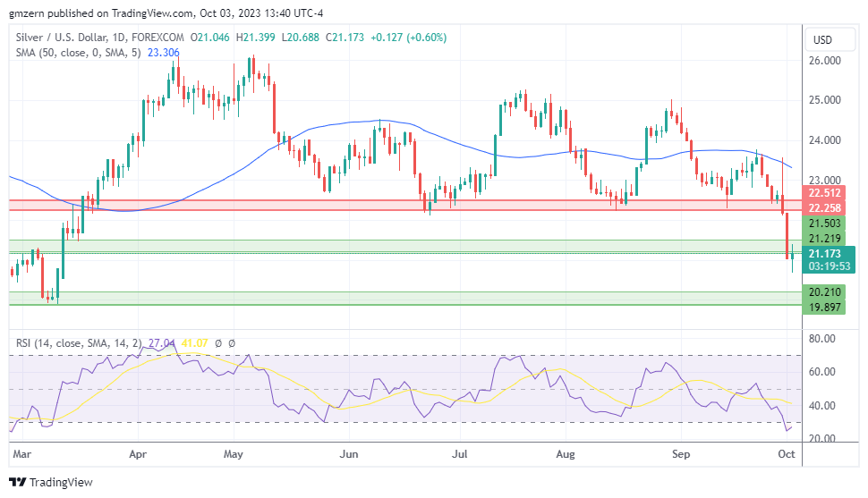Image resolution: width=868 pixels, height=498 pixels.
Task: Click the RSI value 27.04
Action: [x=162, y=343]
